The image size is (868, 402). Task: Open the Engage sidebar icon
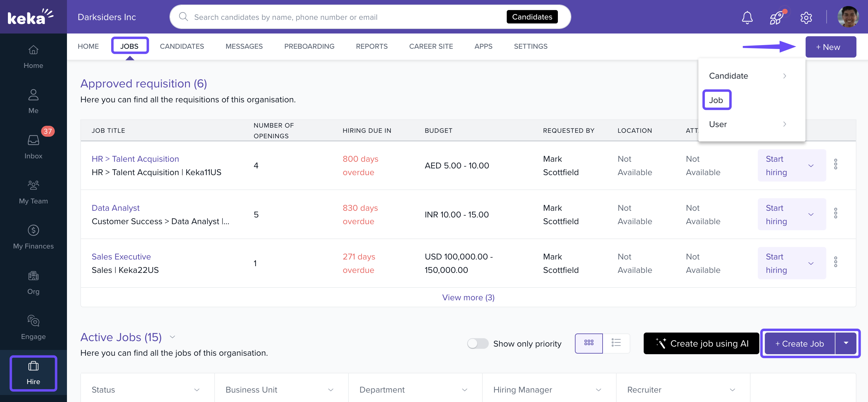33,327
